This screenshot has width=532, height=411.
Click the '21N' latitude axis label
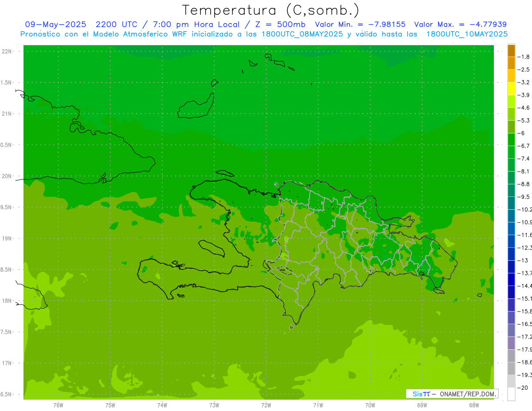[7, 114]
